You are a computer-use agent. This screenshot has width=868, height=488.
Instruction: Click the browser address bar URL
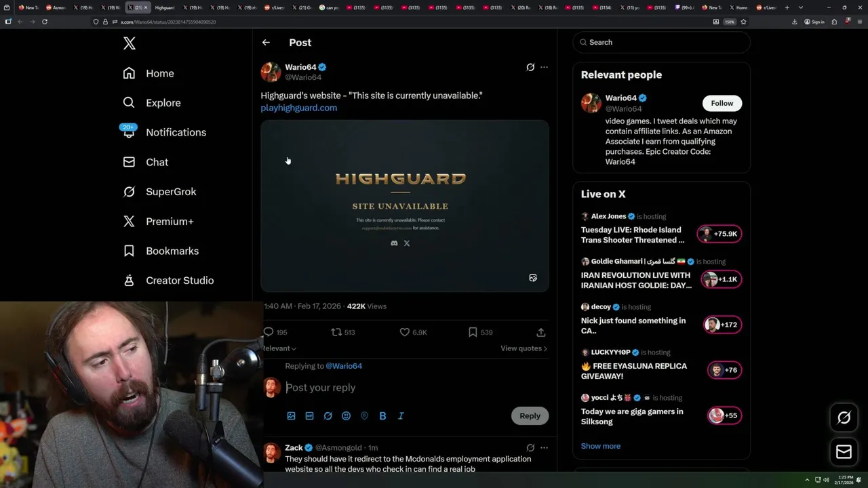tap(168, 22)
